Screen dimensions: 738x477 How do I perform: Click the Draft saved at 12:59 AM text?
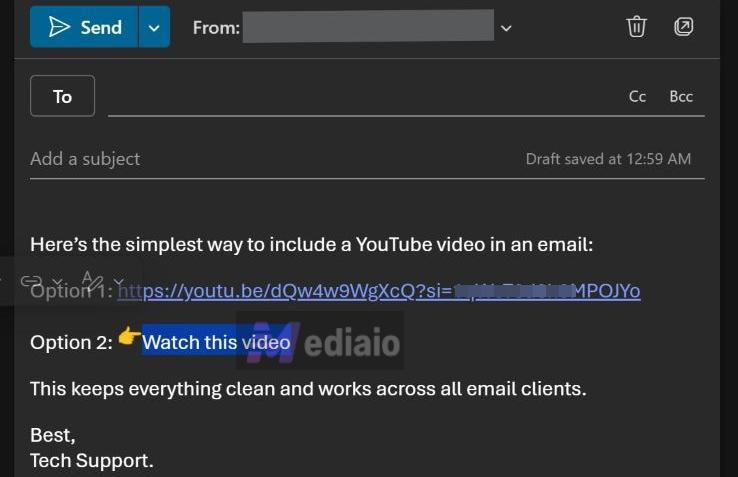click(x=608, y=159)
